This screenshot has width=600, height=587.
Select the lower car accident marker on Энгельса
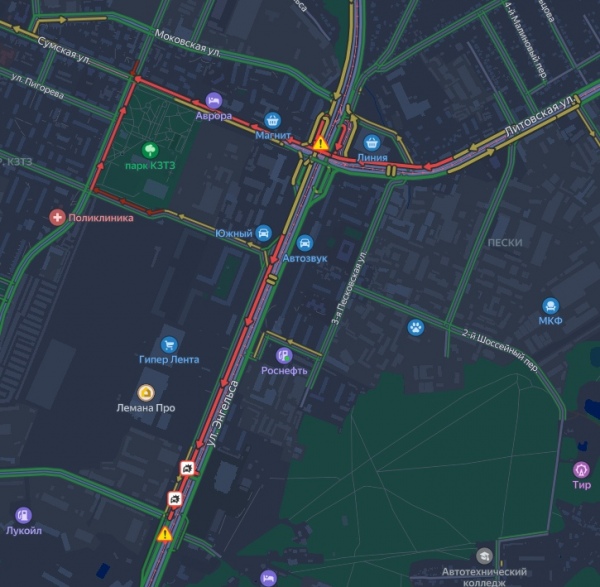click(x=175, y=499)
